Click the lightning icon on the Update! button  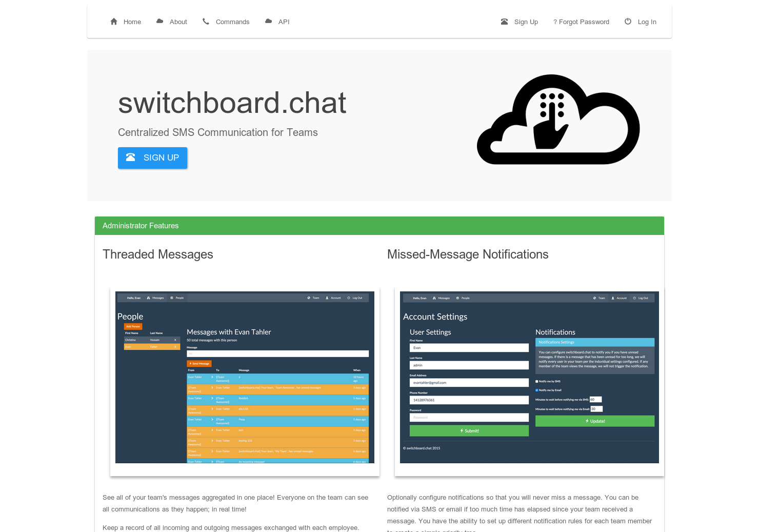(x=587, y=421)
